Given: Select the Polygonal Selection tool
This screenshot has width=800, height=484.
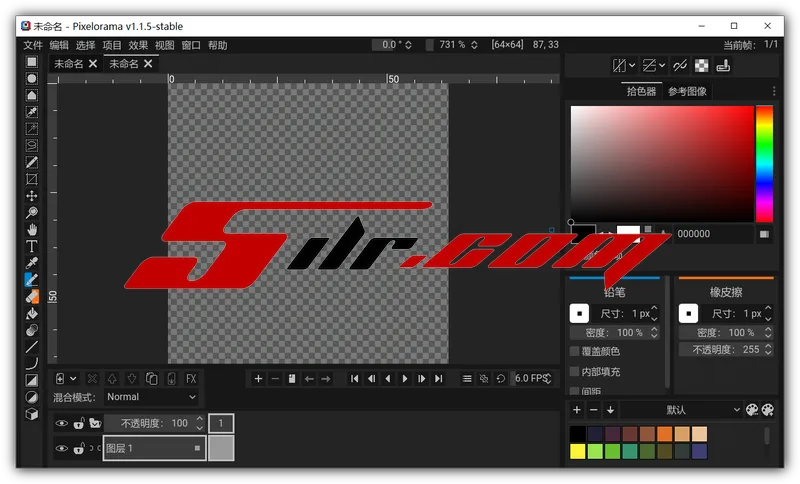Looking at the screenshot, I should (32, 95).
